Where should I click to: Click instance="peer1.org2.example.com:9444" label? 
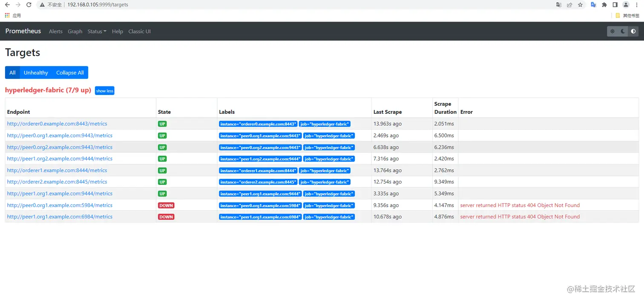(x=260, y=159)
